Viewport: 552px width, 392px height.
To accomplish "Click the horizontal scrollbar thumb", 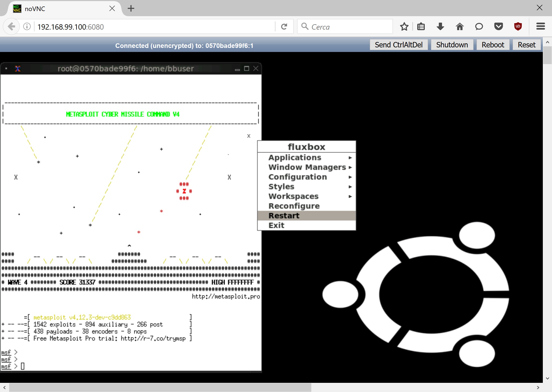I will (160, 388).
